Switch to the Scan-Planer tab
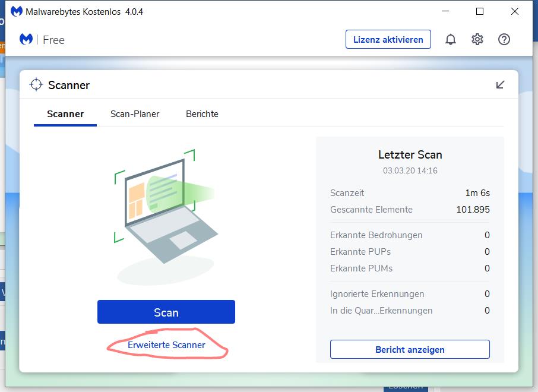Viewport: 538px width, 392px height. (x=135, y=114)
